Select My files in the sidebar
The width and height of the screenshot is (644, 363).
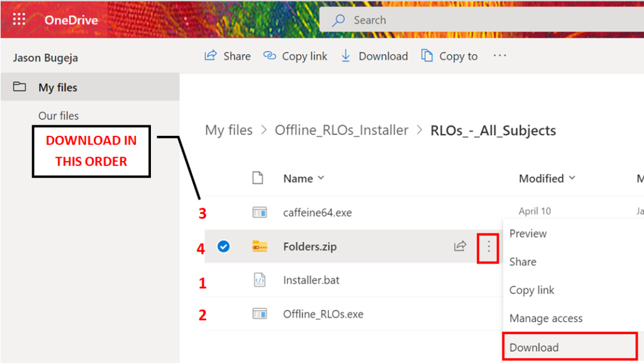pos(58,87)
